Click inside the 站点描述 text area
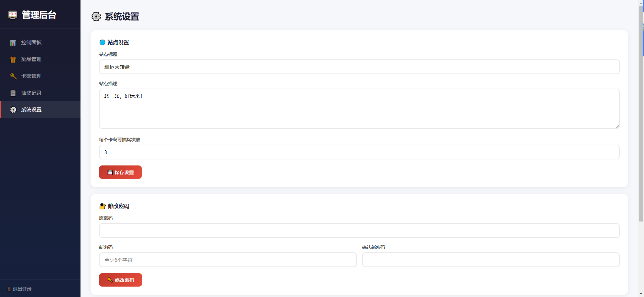Image resolution: width=644 pixels, height=297 pixels. click(359, 109)
